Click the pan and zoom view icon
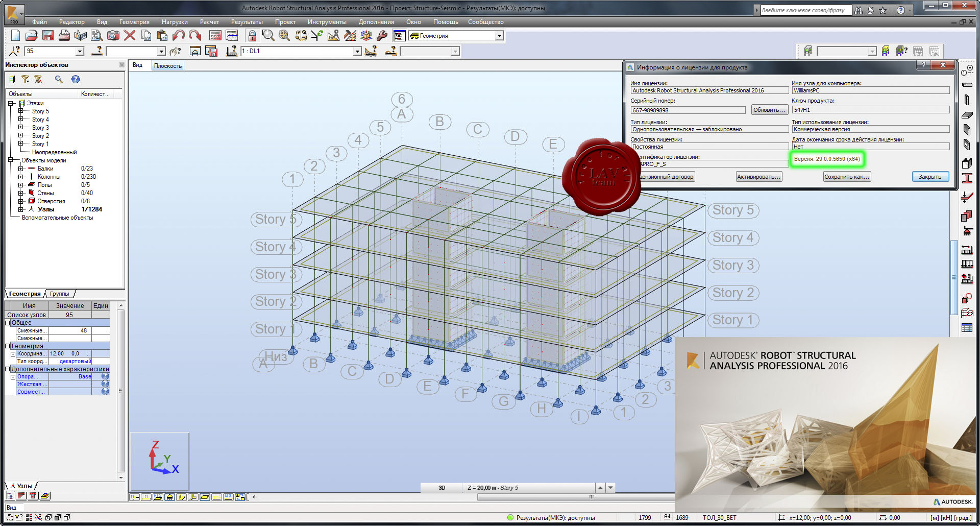This screenshot has height=526, width=980. coord(284,35)
